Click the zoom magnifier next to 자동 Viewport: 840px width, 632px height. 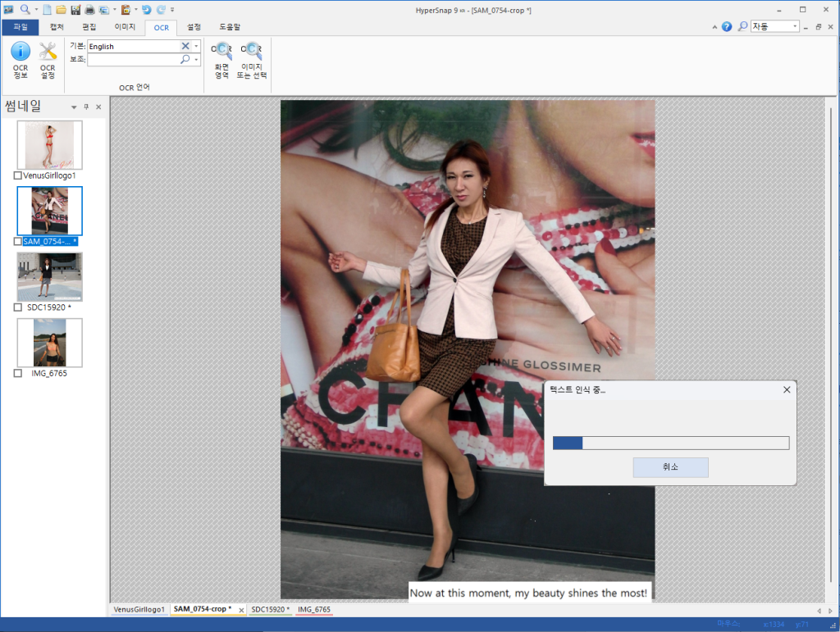click(742, 26)
